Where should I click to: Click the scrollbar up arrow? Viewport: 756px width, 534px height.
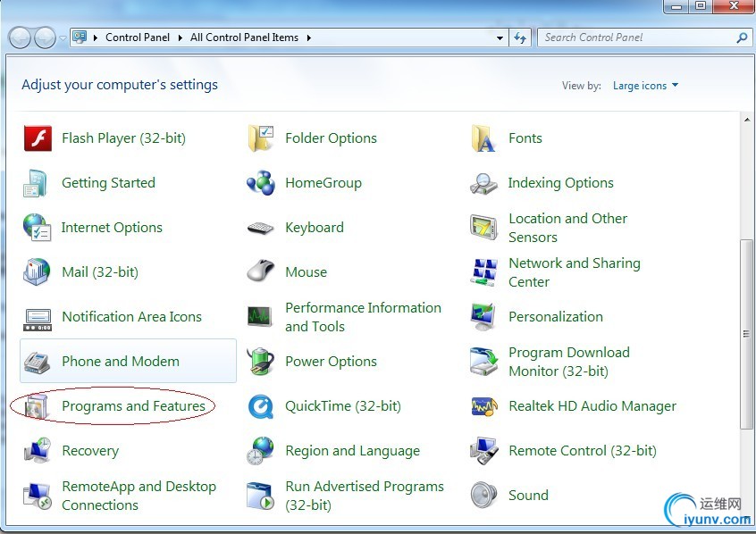747,119
